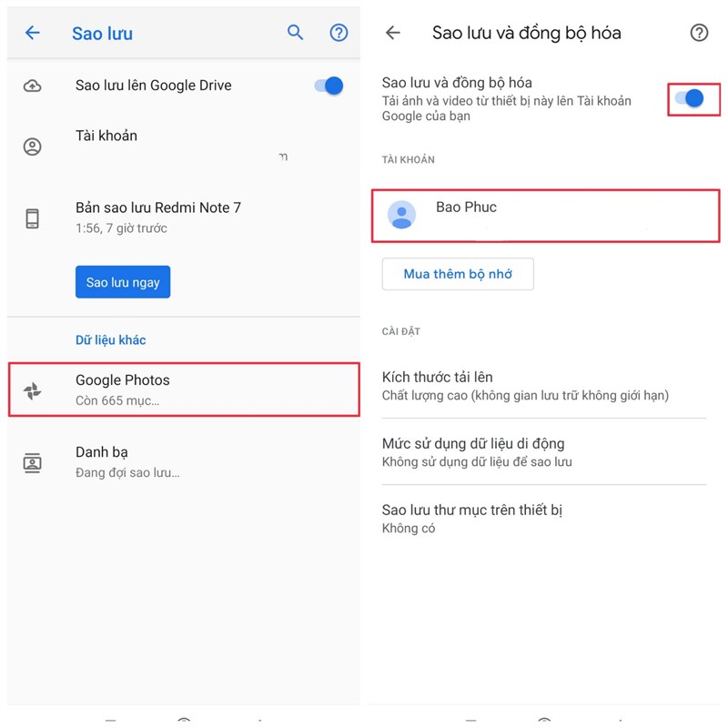This screenshot has height=728, width=728.
Task: Open the Tài khoản backup account setting
Action: coord(184,147)
